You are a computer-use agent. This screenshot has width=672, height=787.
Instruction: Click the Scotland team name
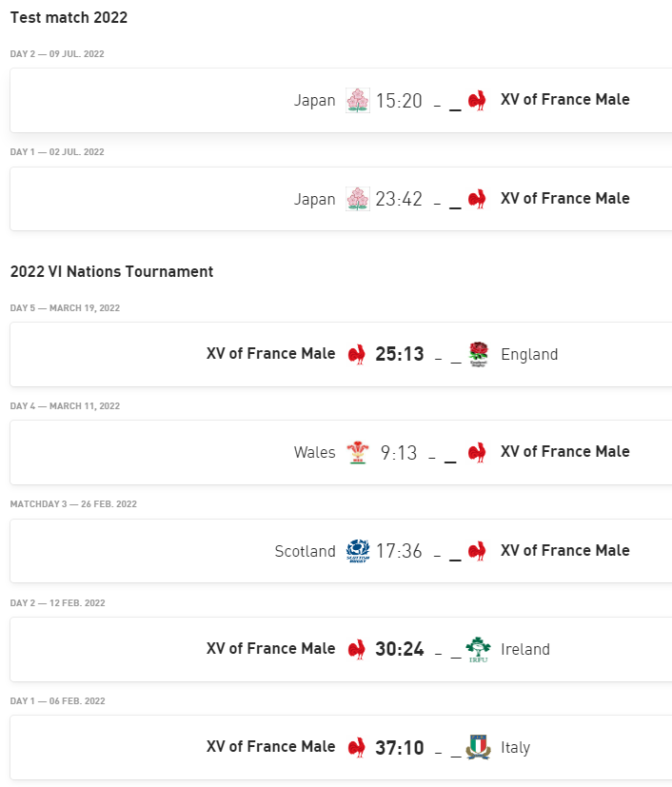305,551
